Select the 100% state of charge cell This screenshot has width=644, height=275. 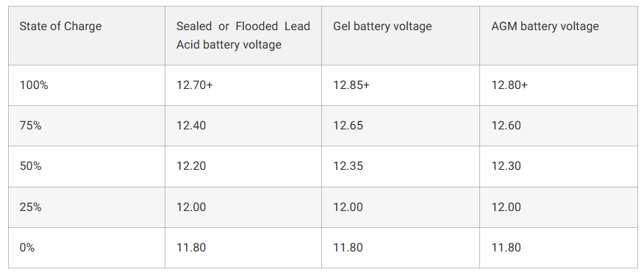coord(87,85)
